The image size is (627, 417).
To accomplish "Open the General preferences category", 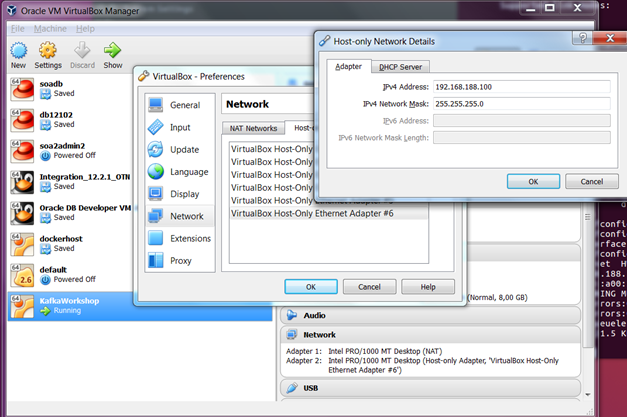I will click(x=180, y=105).
